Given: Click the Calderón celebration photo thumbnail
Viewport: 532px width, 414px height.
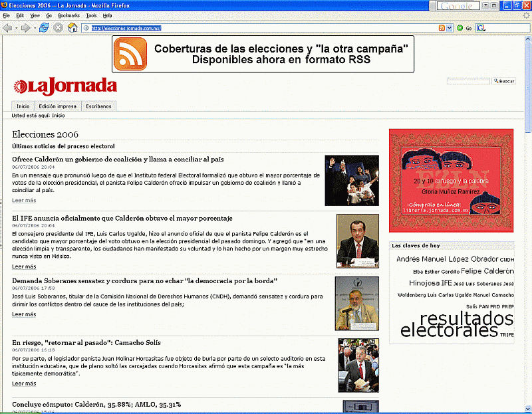Looking at the screenshot, I should (x=352, y=181).
